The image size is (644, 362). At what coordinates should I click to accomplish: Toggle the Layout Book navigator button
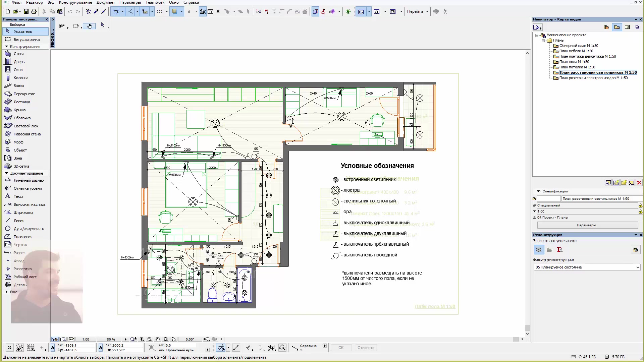[628, 27]
